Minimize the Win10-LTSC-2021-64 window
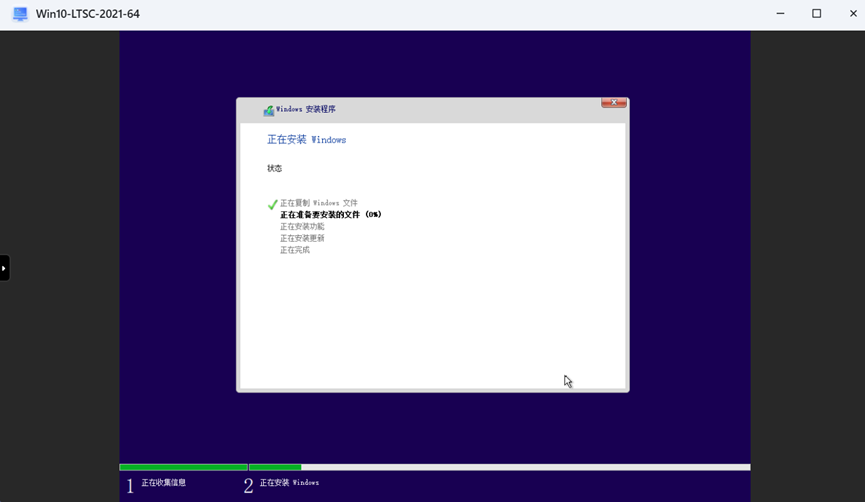The width and height of the screenshot is (865, 502). (780, 14)
